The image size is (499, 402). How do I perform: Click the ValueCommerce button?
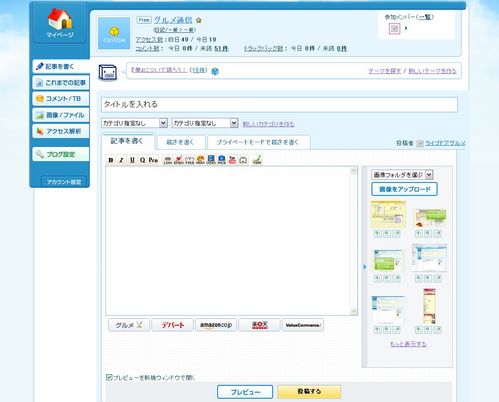303,325
